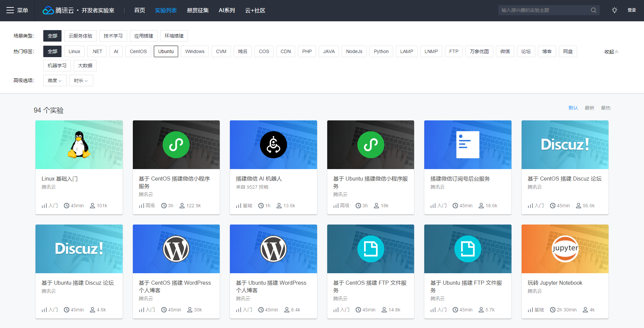
Task: Select the CentOS tag filter
Action: [x=138, y=51]
